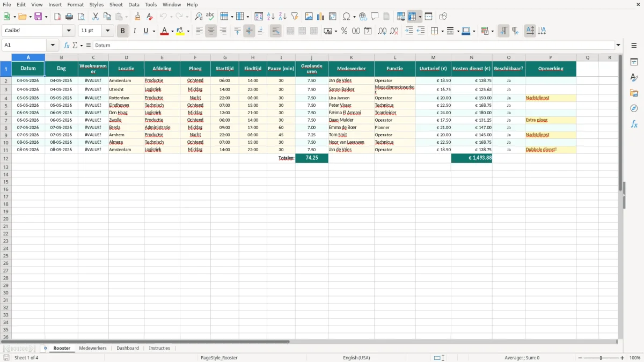Screen dimensions: 644x362
Task: Click the formula input line showing Datum
Action: 354,45
